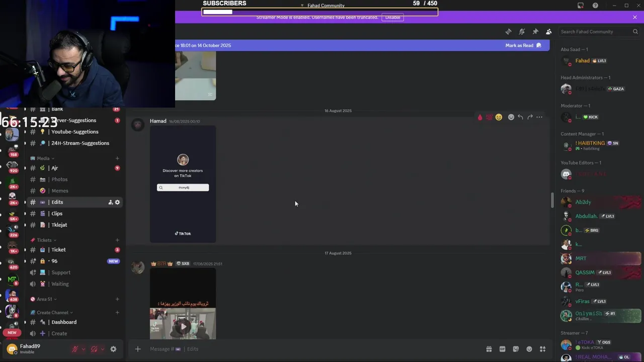Add a channel in Create Channel category
The image size is (644, 362).
point(117,313)
